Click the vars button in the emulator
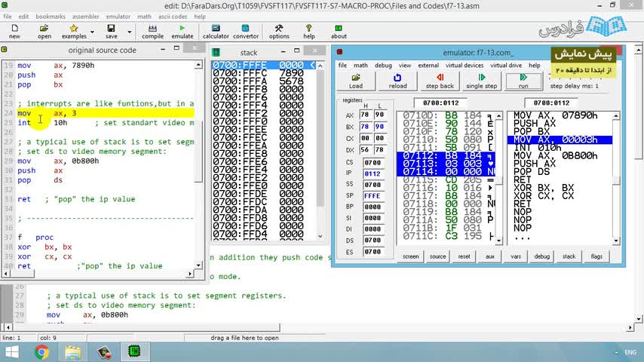 point(516,256)
